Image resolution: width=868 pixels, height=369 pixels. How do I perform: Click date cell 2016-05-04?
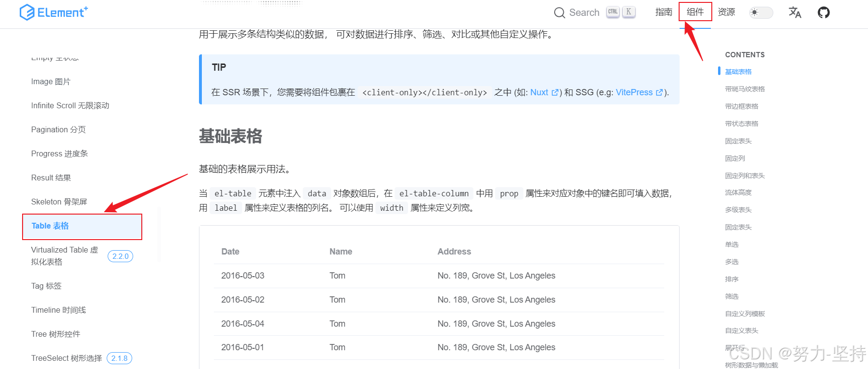click(x=243, y=324)
